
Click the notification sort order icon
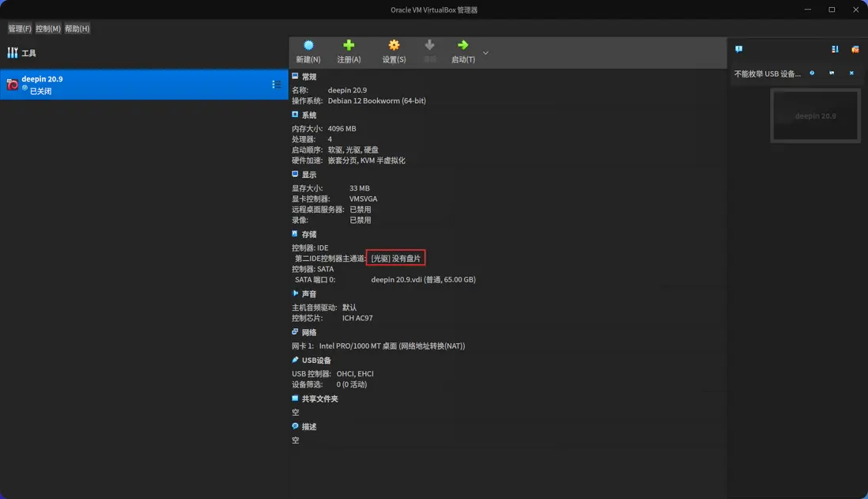point(835,49)
